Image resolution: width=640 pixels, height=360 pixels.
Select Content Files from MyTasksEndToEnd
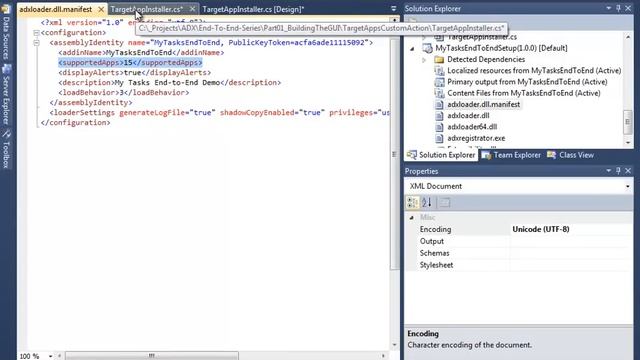pos(524,93)
